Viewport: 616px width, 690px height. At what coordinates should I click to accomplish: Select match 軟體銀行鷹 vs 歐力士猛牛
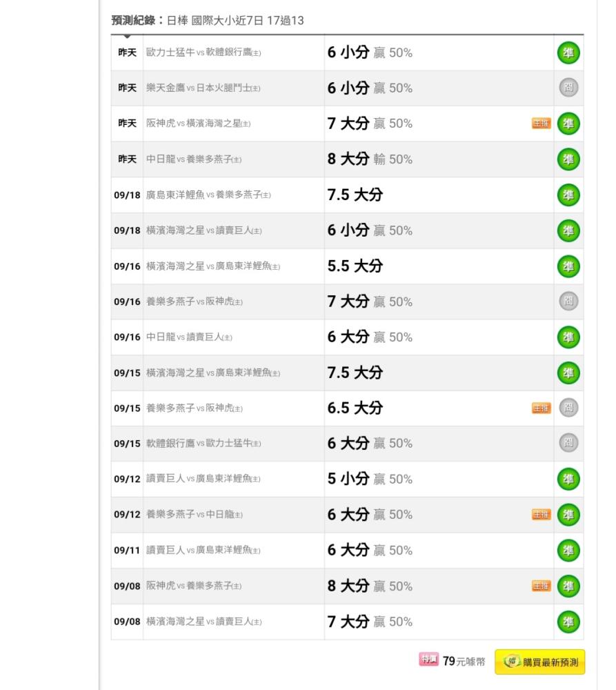[x=203, y=444]
